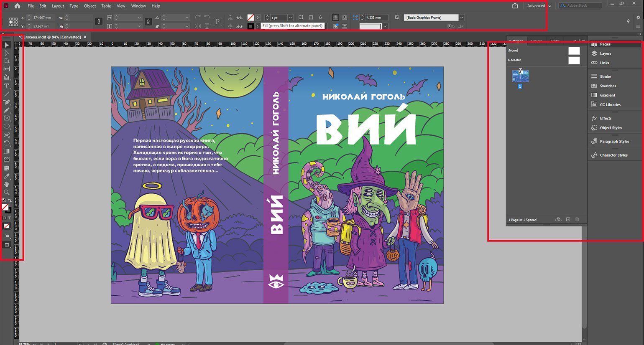Toggle the reference point locator grid
The image size is (644, 345).
tap(13, 22)
